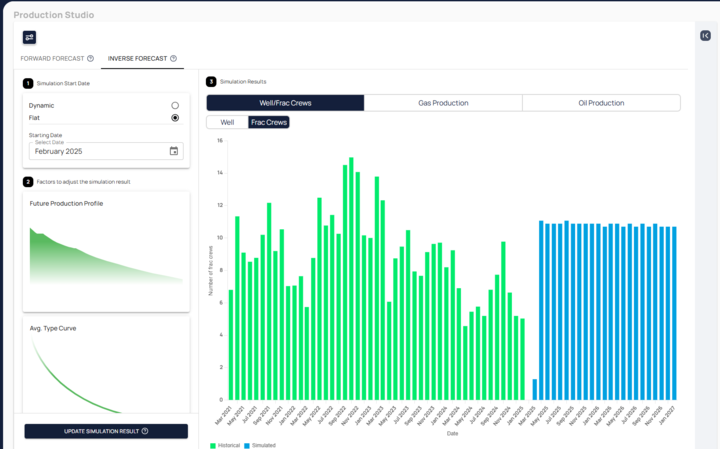Switch chart view to Well

(x=227, y=122)
